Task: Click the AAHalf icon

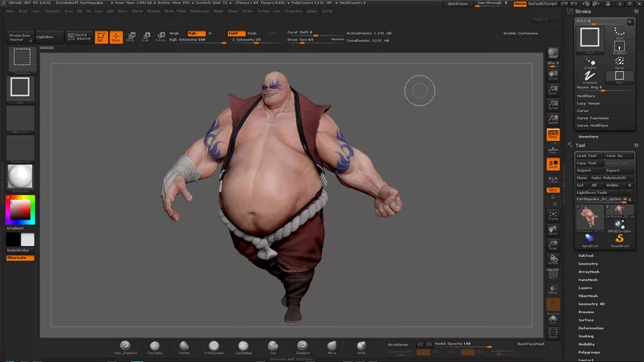Action: (x=553, y=119)
